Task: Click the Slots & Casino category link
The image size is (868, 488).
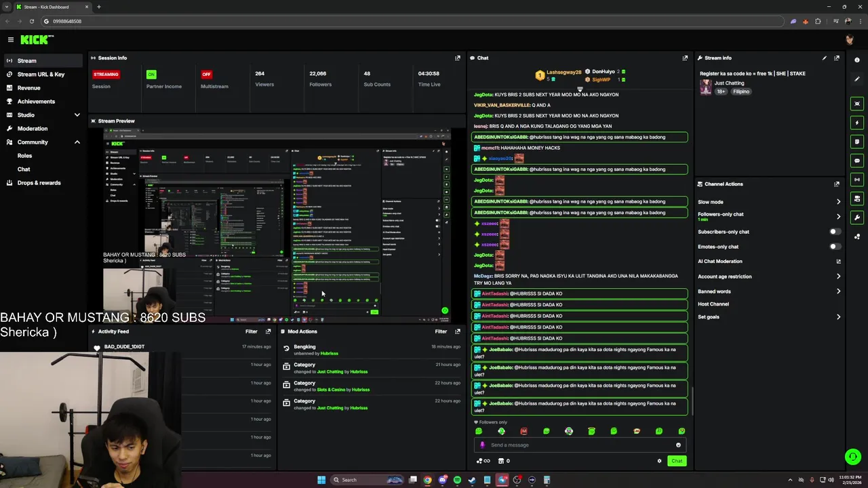Action: pos(332,390)
